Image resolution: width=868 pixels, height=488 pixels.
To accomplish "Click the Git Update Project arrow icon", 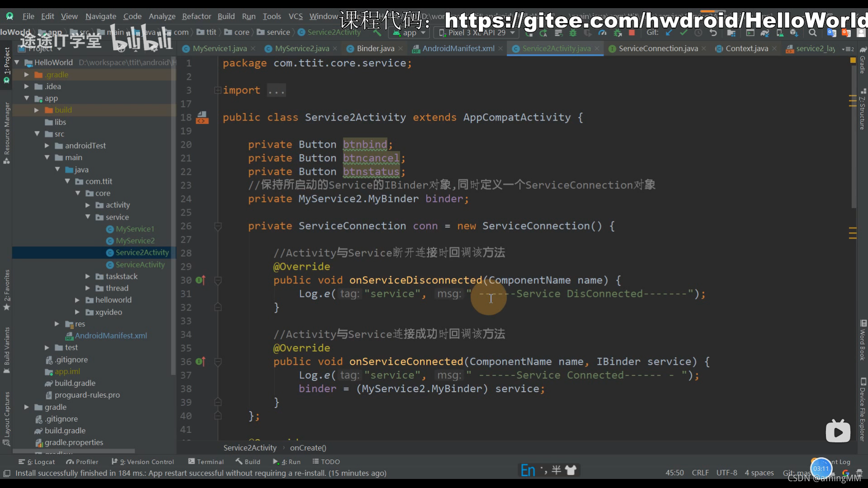I will point(669,33).
